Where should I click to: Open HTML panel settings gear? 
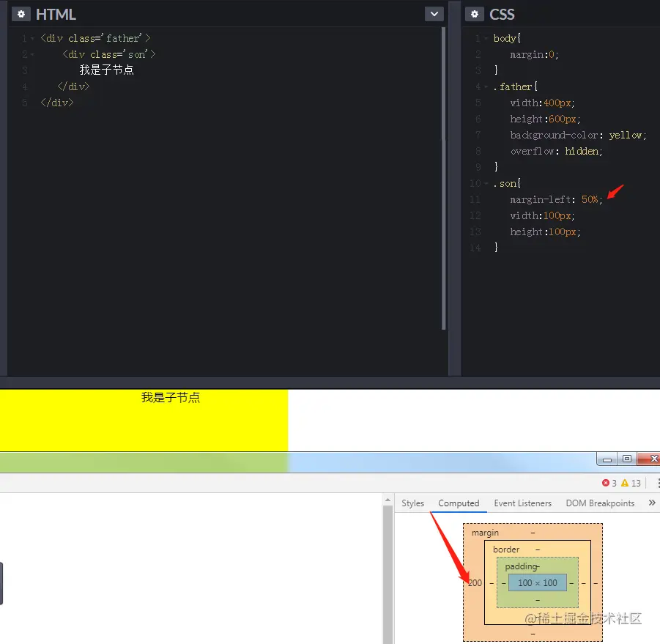tap(21, 15)
